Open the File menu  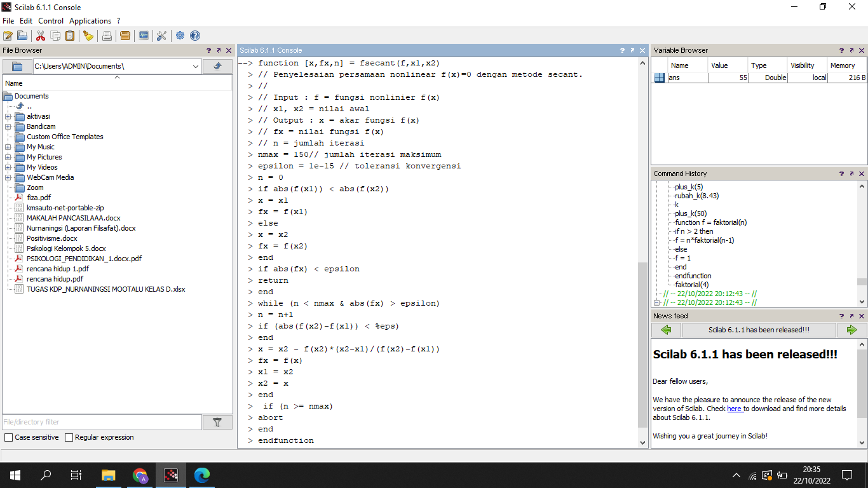pos(8,21)
